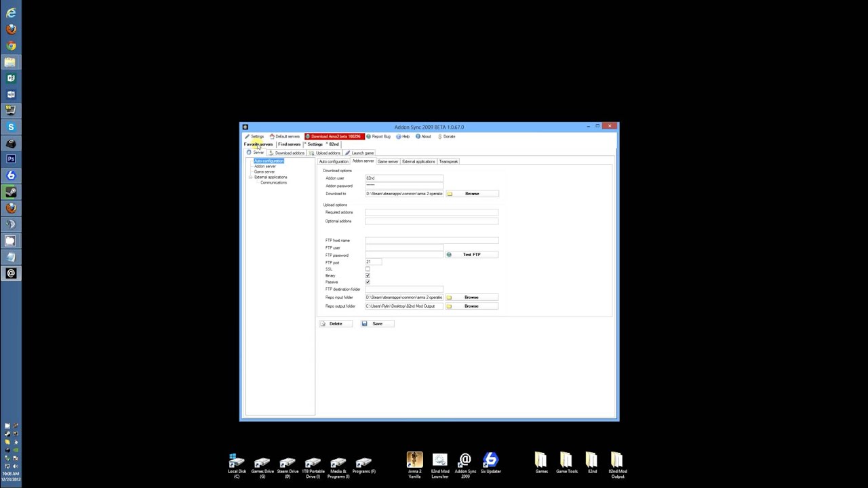The width and height of the screenshot is (868, 488).
Task: Click the FTP port field
Action: tap(374, 262)
